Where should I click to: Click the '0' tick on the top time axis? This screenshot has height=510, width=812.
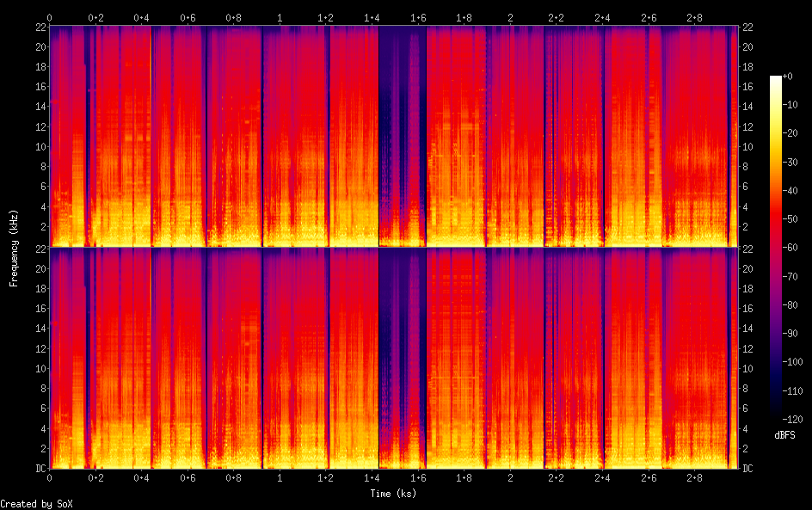tap(49, 17)
